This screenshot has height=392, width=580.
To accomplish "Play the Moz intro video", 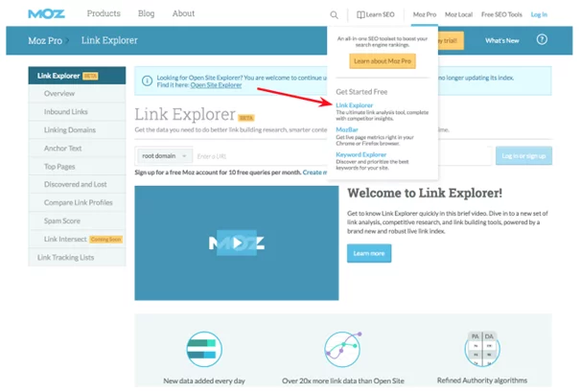I will 237,243.
